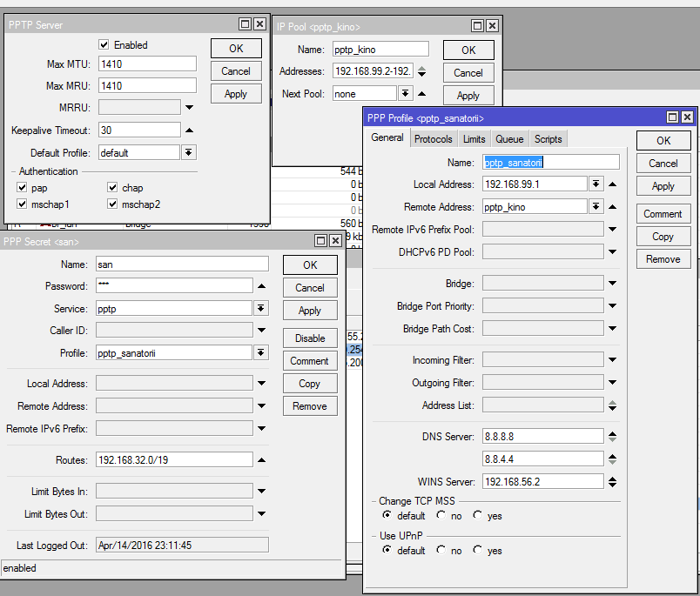Select no for Use UPnP

[x=441, y=550]
